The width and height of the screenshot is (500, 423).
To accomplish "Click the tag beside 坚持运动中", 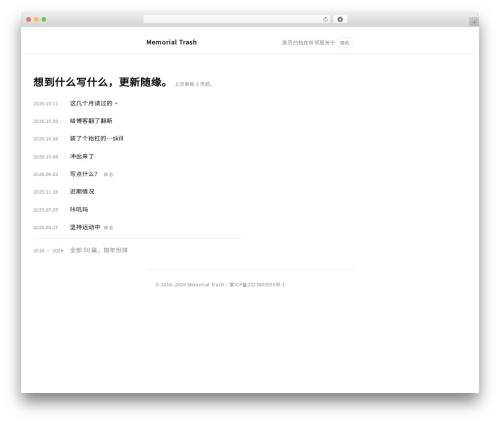I will pyautogui.click(x=108, y=228).
